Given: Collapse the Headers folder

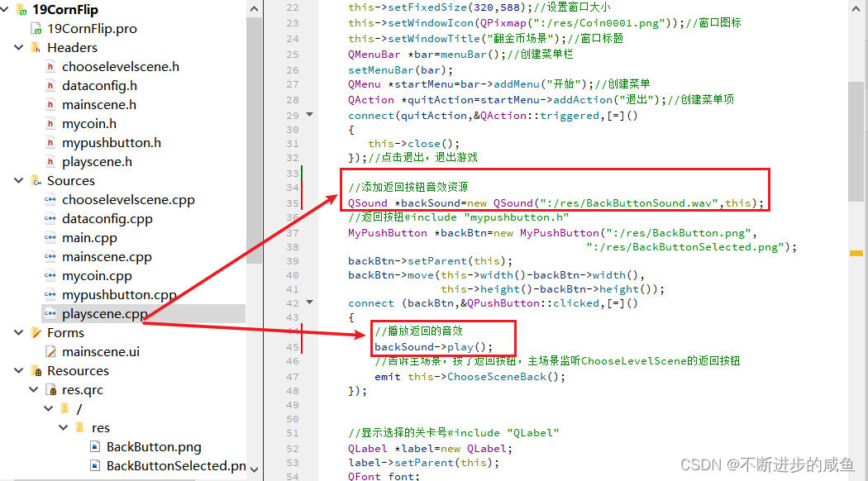Looking at the screenshot, I should coord(18,48).
